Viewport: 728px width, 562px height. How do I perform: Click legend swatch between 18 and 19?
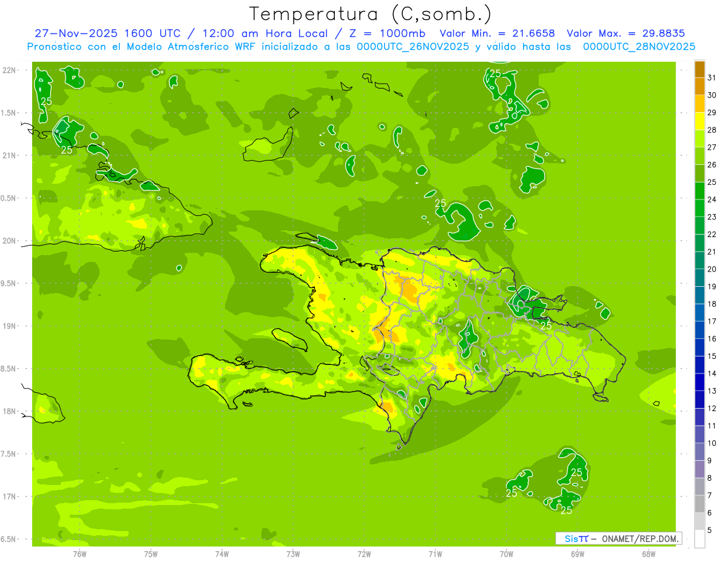pos(700,295)
